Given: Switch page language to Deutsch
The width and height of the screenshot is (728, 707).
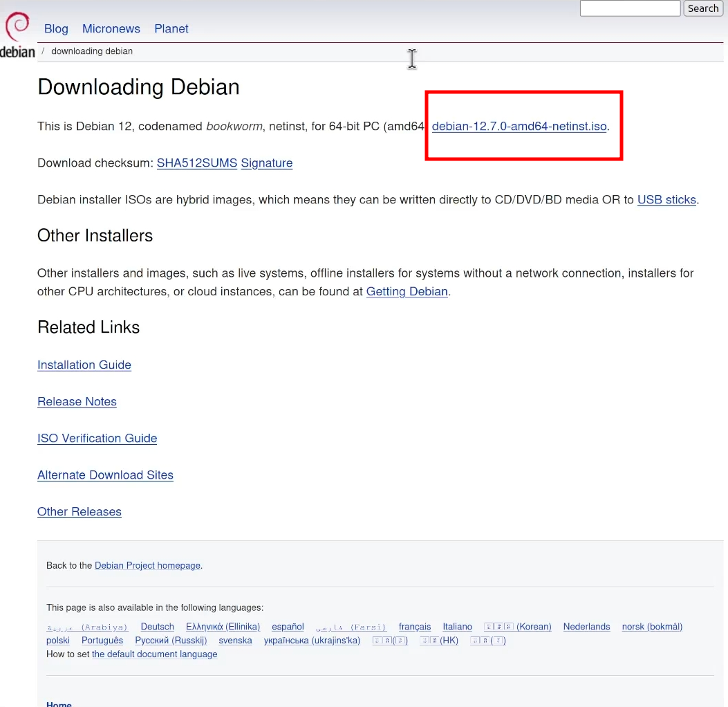Looking at the screenshot, I should click(x=158, y=627).
